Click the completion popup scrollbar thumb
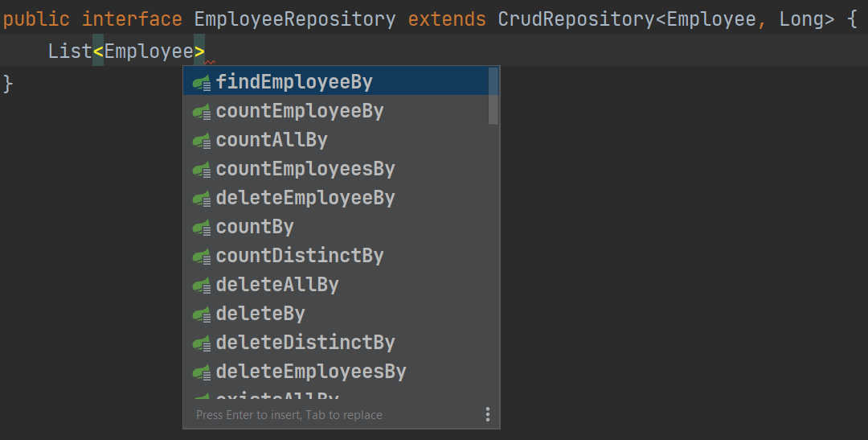 point(493,96)
